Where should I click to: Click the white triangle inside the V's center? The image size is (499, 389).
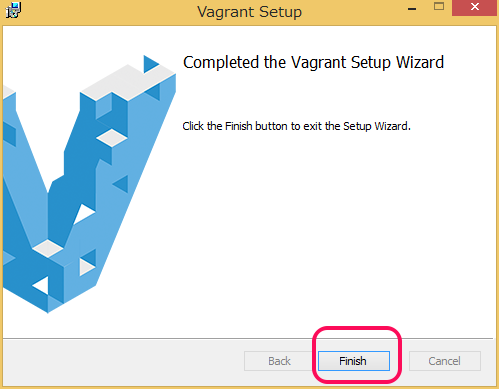click(83, 214)
